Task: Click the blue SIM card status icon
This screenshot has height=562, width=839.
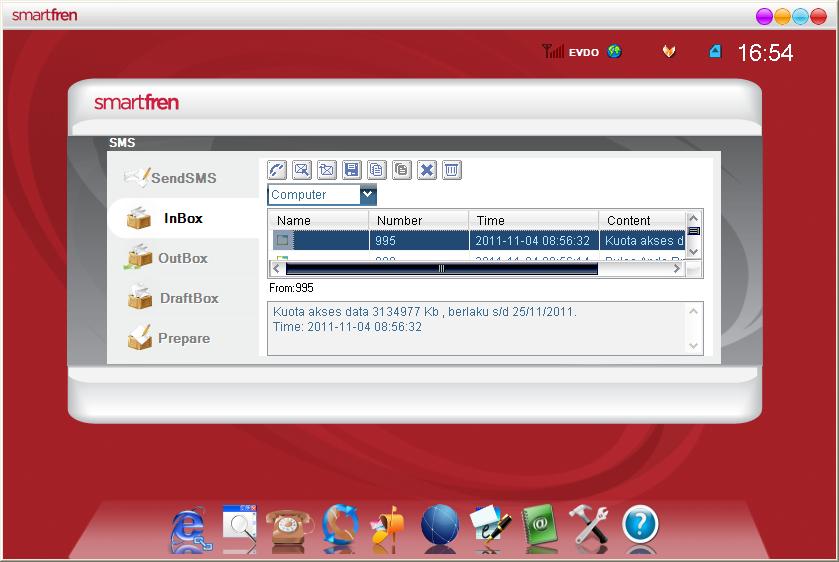Action: pos(715,51)
